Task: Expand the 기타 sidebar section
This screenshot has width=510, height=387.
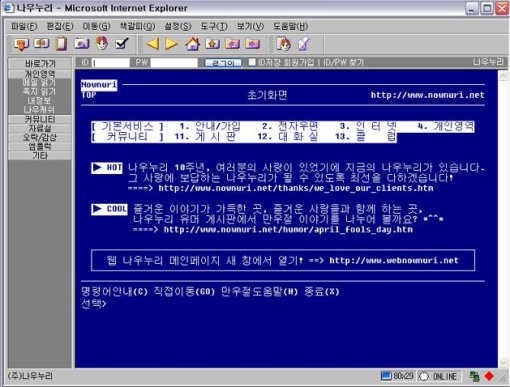Action: point(40,155)
